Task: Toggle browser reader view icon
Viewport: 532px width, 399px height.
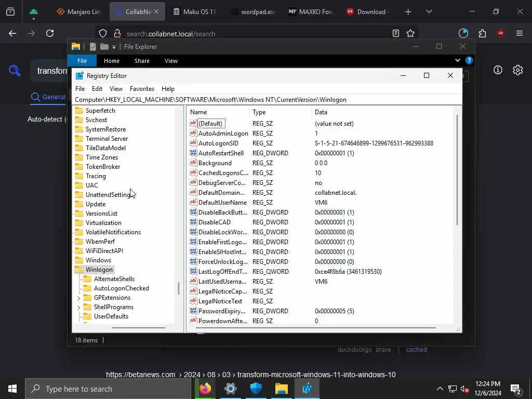Action: 395,33
